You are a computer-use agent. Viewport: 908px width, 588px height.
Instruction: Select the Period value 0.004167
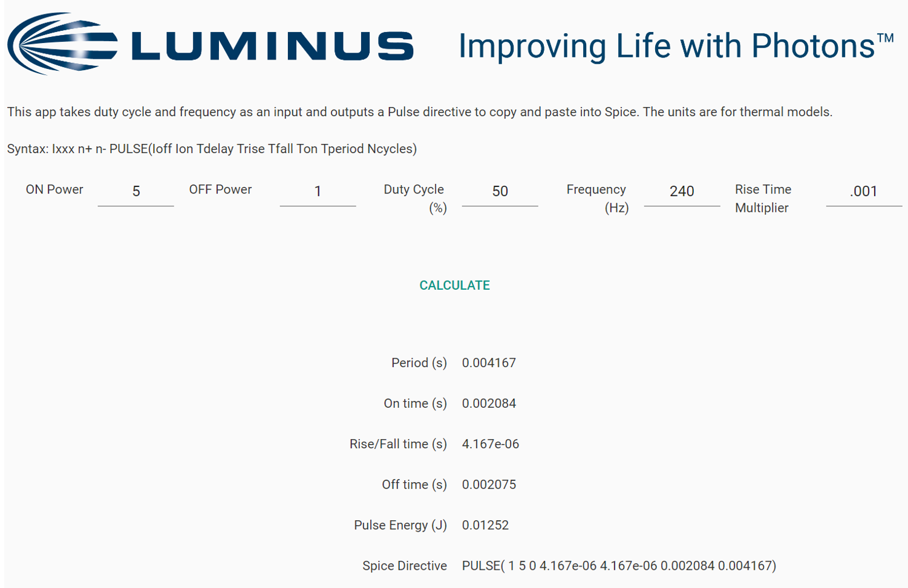[x=489, y=363]
